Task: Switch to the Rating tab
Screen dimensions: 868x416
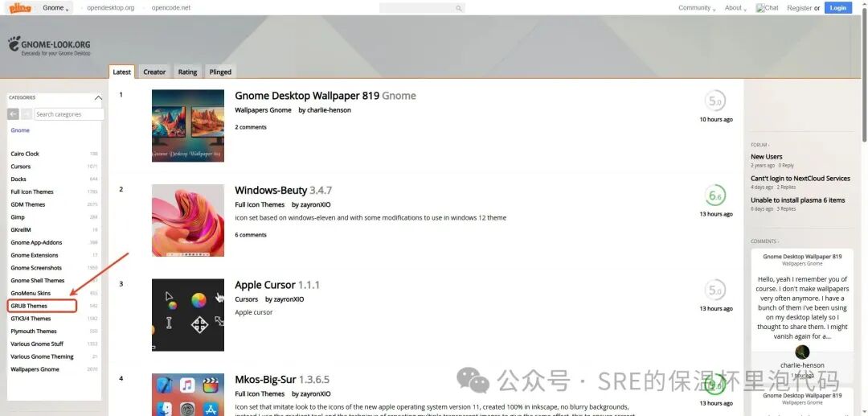Action: [x=187, y=72]
